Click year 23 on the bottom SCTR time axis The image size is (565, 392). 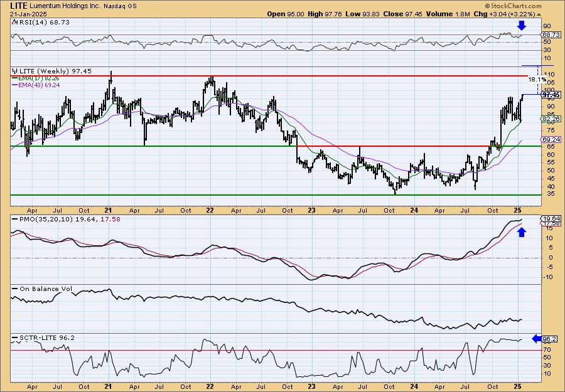click(x=311, y=386)
